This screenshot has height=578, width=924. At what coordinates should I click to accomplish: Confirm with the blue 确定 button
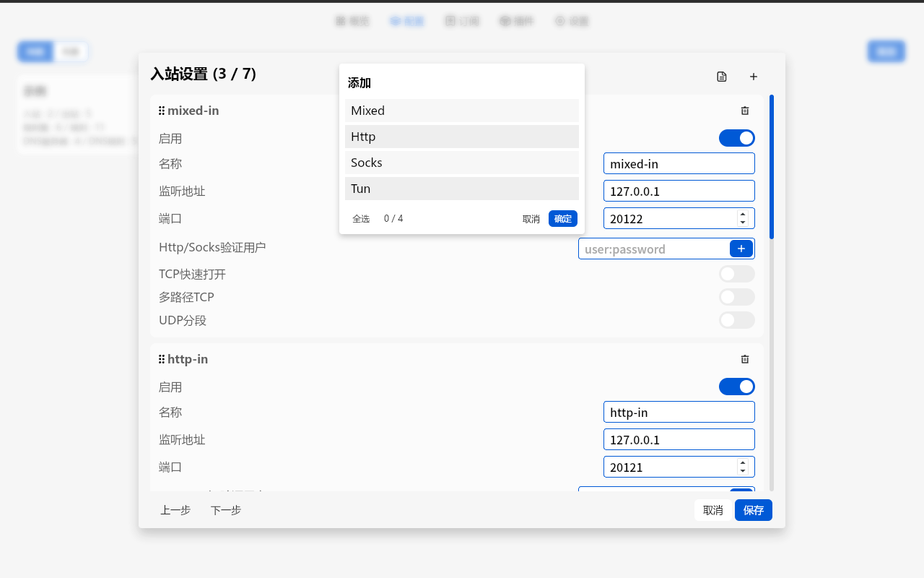(563, 218)
